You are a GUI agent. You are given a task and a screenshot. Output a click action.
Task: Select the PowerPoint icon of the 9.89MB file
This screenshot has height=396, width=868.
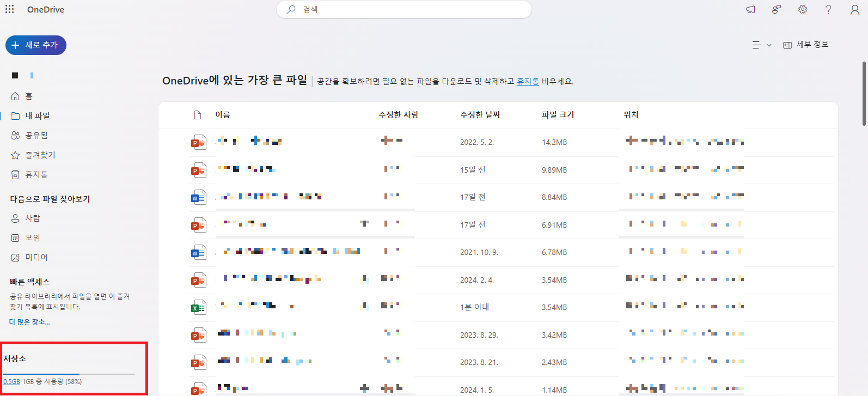[198, 170]
